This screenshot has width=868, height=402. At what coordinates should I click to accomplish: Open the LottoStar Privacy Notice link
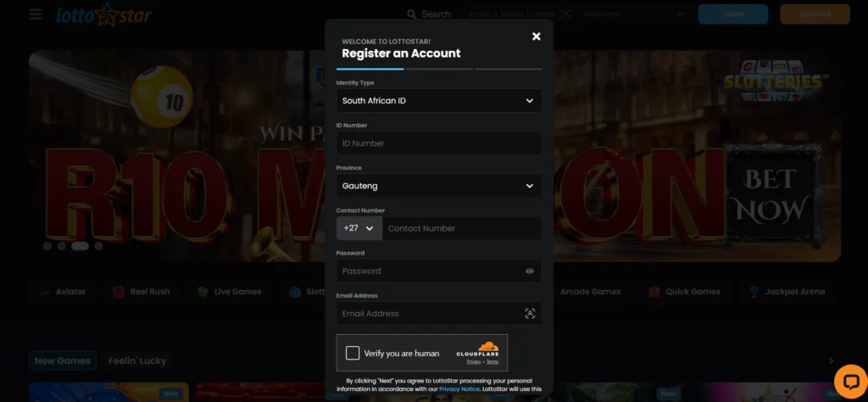[x=459, y=389]
